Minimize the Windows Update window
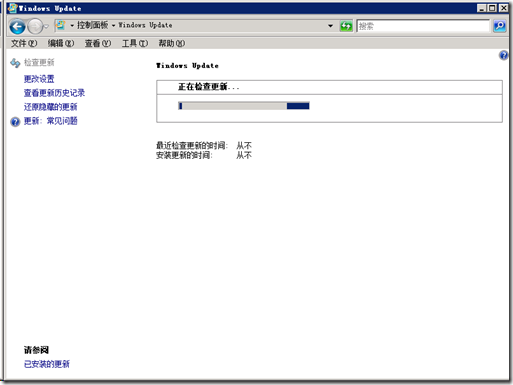Screen dimensions: 513x385 click(x=481, y=8)
